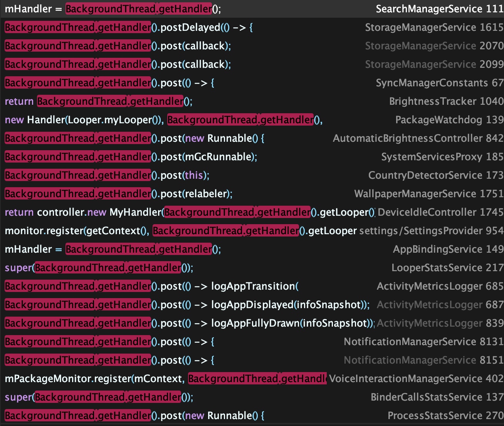
Task: Open the NotificationManagerService line 8131 result
Action: [252, 342]
